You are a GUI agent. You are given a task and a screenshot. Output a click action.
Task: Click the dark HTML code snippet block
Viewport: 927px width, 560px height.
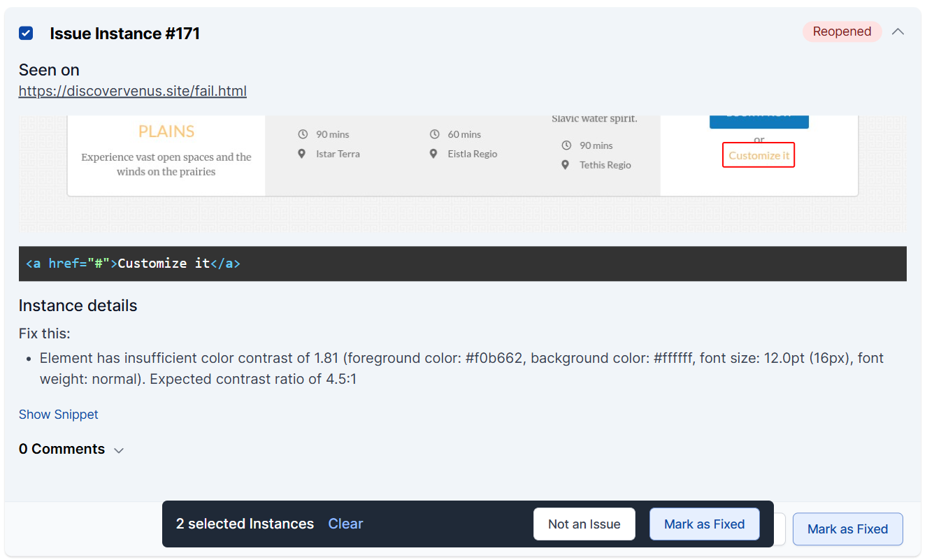pyautogui.click(x=462, y=264)
